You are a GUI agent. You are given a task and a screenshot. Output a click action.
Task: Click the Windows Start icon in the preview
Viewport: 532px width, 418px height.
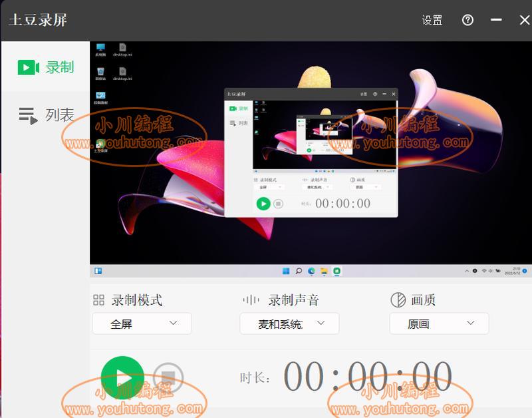(286, 271)
